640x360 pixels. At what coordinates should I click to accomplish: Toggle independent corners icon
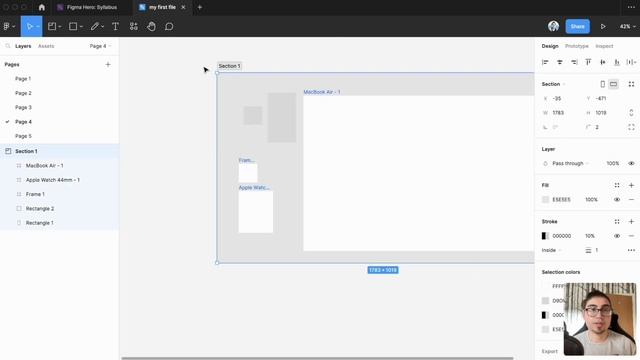coord(631,127)
